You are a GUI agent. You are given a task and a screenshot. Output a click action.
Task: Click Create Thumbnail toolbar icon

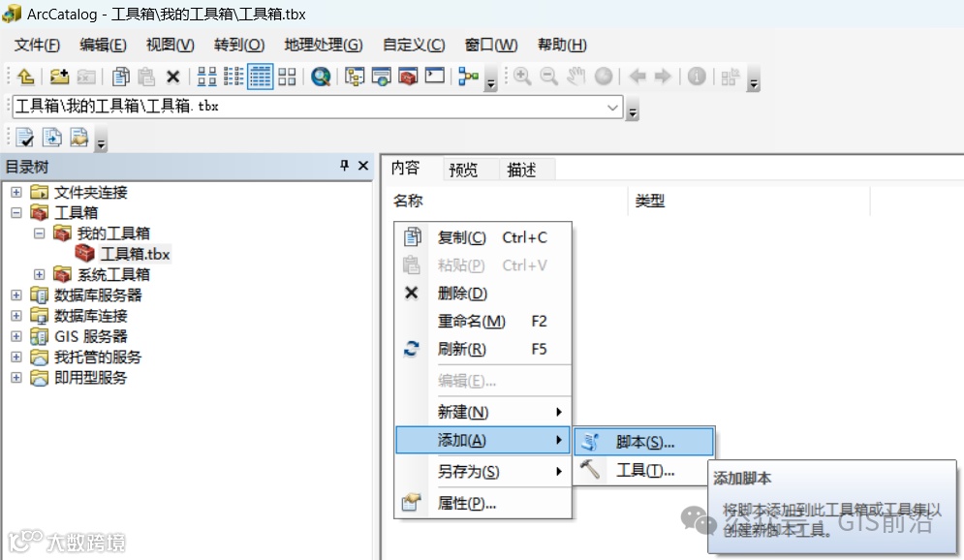pos(731,77)
